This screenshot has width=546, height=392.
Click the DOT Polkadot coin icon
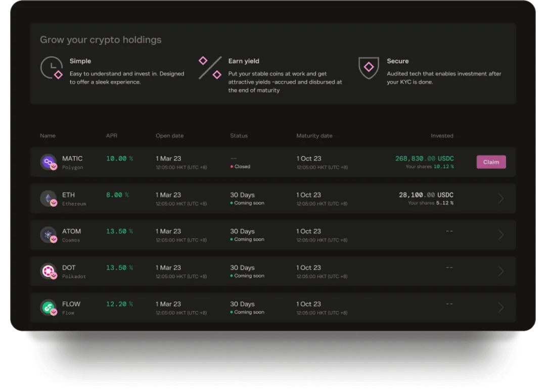49,271
